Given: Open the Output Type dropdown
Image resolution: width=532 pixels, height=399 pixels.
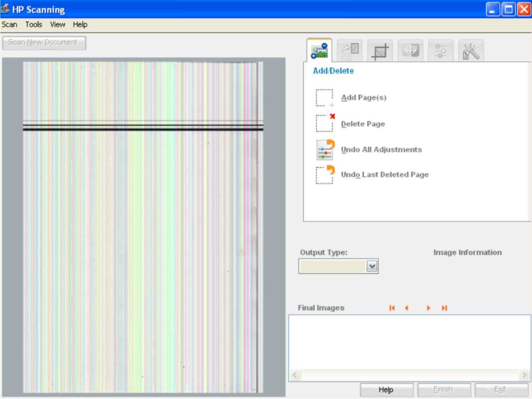Looking at the screenshot, I should pyautogui.click(x=372, y=266).
